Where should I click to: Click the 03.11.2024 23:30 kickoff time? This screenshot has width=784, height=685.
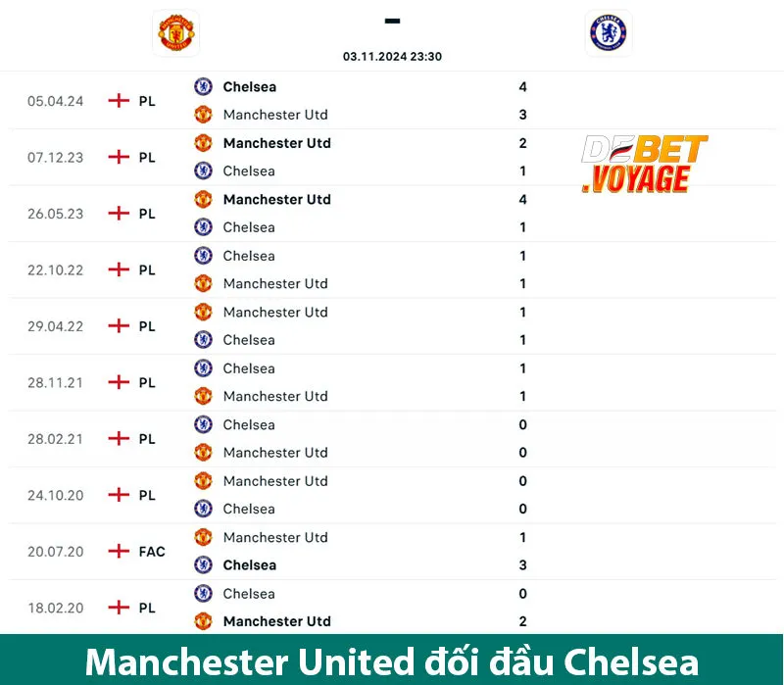[392, 57]
